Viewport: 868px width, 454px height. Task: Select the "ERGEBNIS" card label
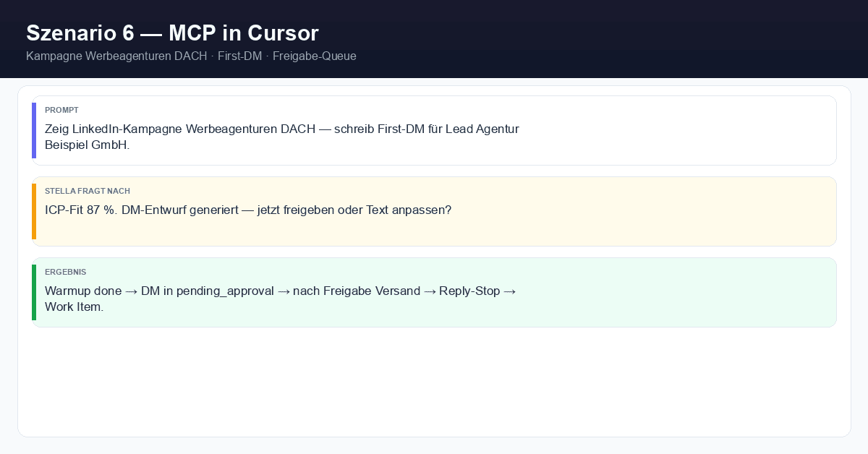click(x=65, y=272)
